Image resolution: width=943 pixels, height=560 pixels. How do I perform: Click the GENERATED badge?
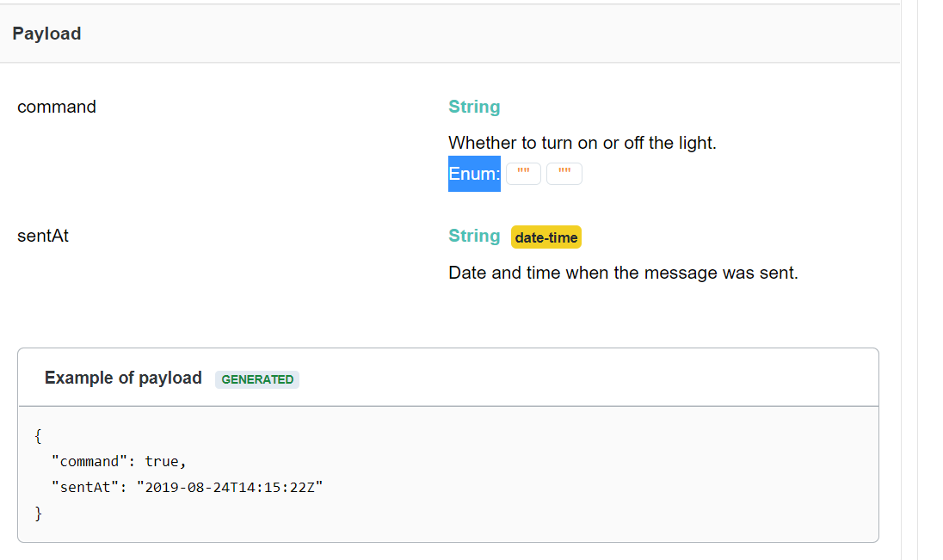tap(256, 379)
